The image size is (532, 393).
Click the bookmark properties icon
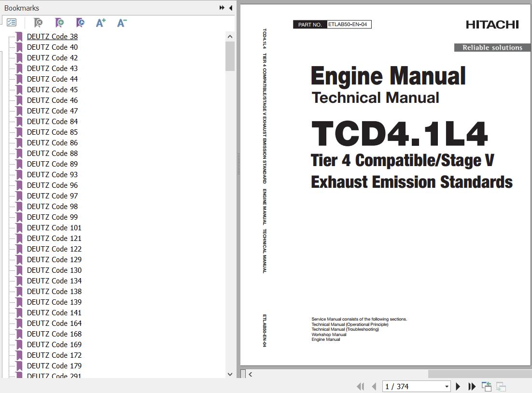coord(81,23)
